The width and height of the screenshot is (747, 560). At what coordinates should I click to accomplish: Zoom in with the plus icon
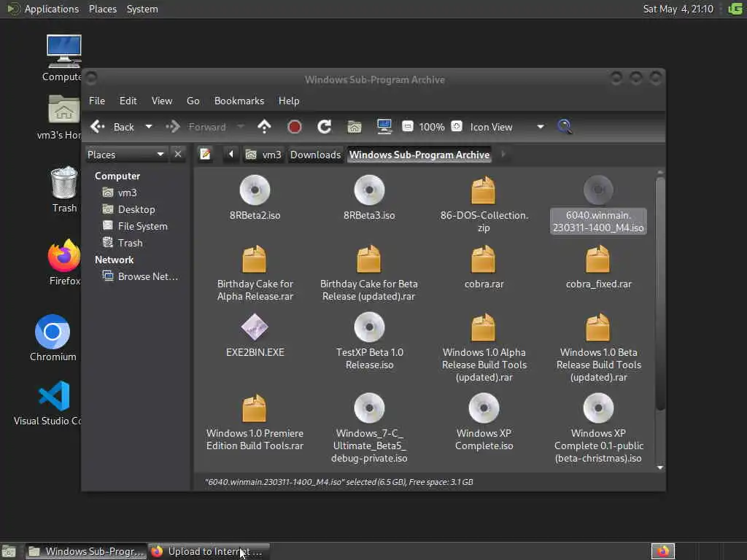coord(457,127)
